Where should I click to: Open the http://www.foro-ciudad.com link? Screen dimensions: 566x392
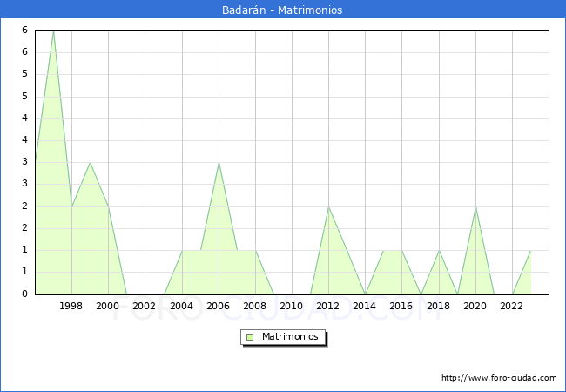tap(499, 377)
